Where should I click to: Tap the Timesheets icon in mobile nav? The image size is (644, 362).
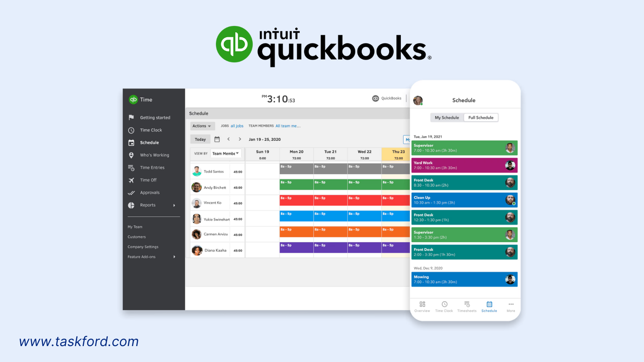pyautogui.click(x=467, y=304)
